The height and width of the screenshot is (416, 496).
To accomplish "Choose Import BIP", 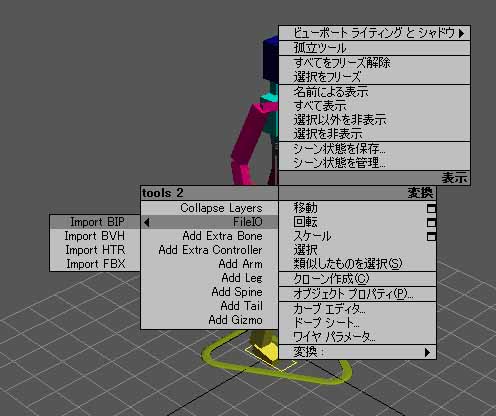I will pos(95,222).
